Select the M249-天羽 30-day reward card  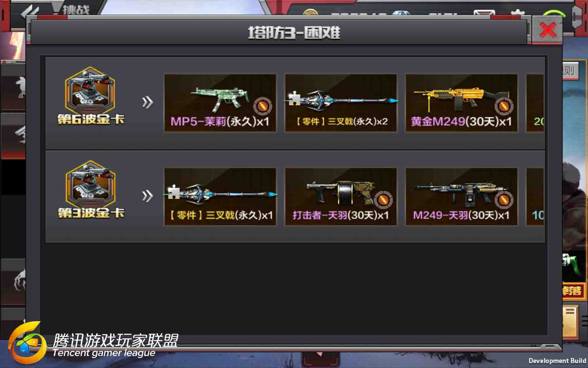pos(461,197)
